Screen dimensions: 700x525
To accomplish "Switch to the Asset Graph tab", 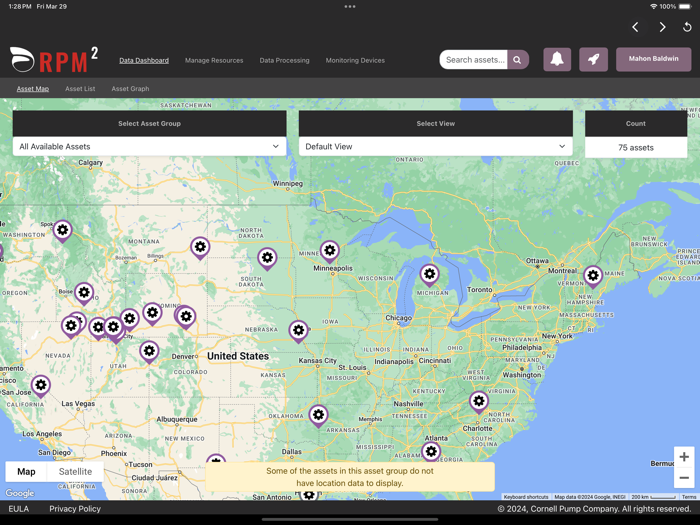I will pos(130,89).
